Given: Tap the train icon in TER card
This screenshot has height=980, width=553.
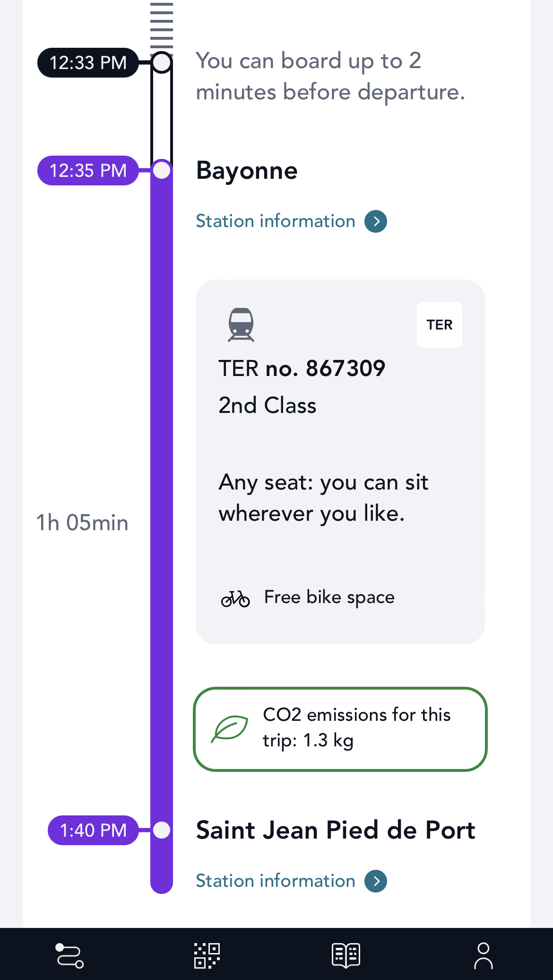Looking at the screenshot, I should pyautogui.click(x=241, y=325).
